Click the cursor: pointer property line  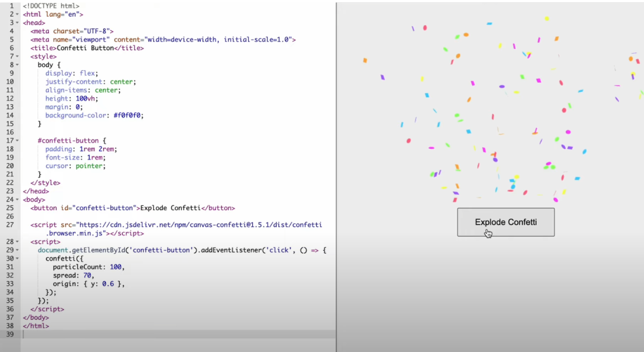click(x=75, y=166)
